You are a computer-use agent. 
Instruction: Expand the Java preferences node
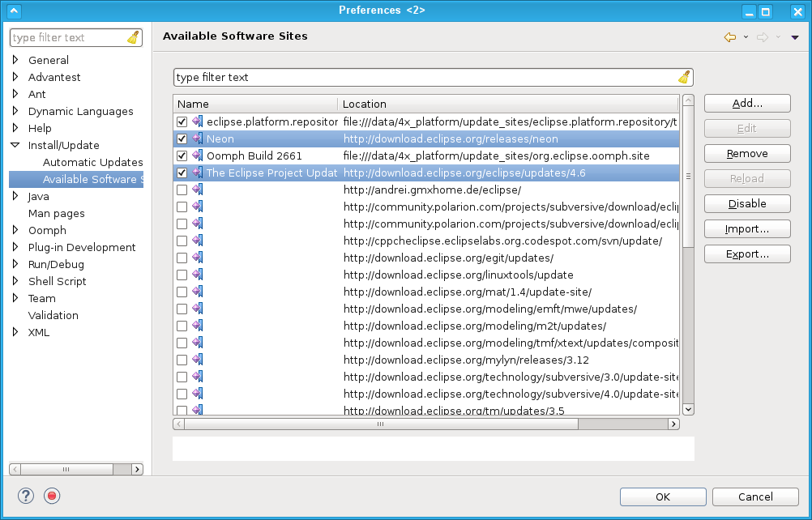coord(15,196)
